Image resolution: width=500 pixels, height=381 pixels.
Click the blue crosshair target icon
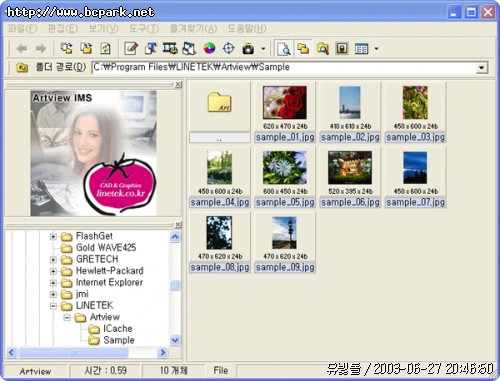[x=229, y=49]
